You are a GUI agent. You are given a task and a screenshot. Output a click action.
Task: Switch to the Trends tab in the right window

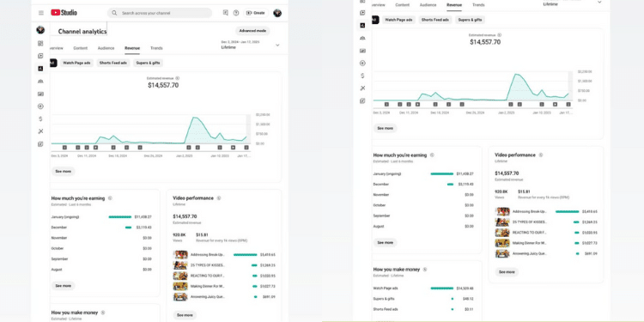pyautogui.click(x=478, y=5)
